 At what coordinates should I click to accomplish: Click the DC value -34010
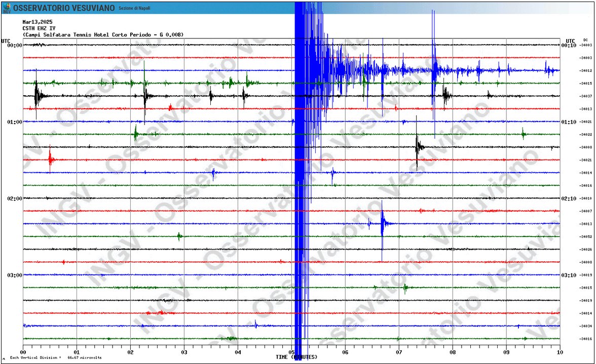585,198
